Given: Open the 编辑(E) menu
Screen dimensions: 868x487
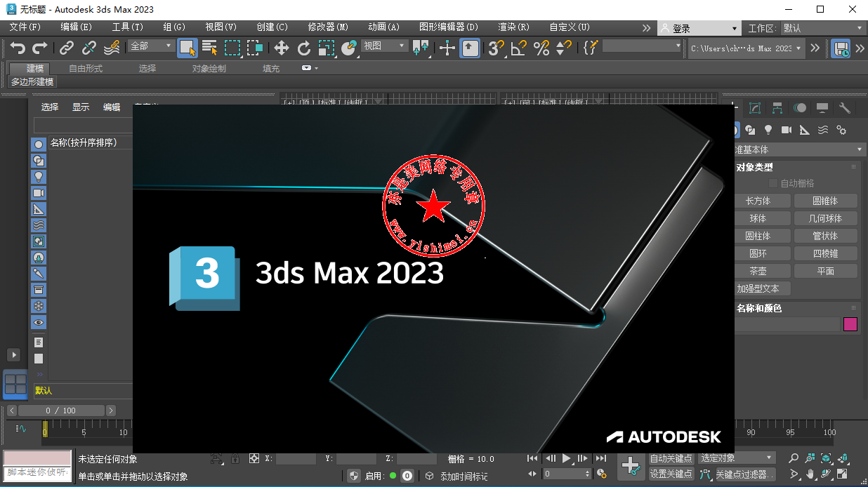Looking at the screenshot, I should [76, 27].
